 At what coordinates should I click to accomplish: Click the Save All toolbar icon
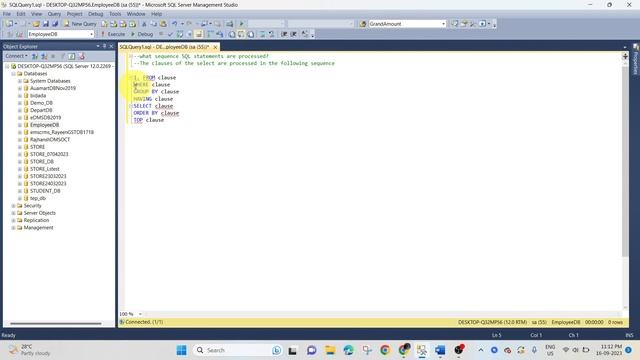55,24
